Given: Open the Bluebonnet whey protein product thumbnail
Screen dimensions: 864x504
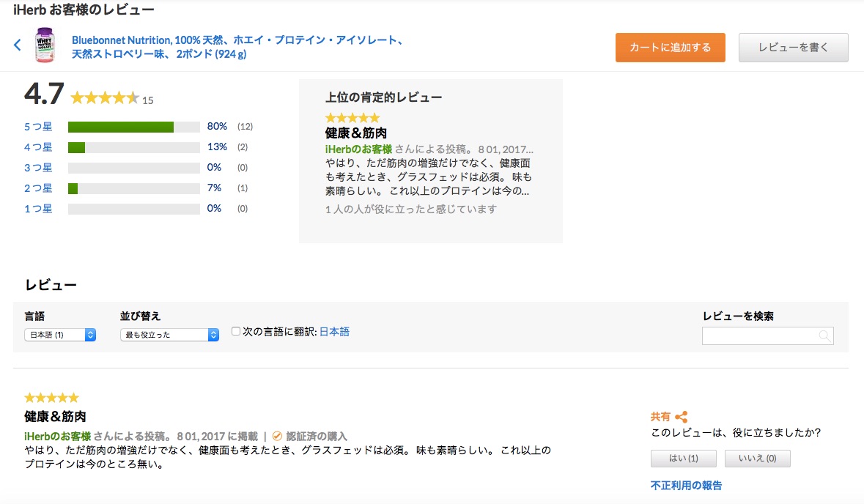Looking at the screenshot, I should coord(45,45).
